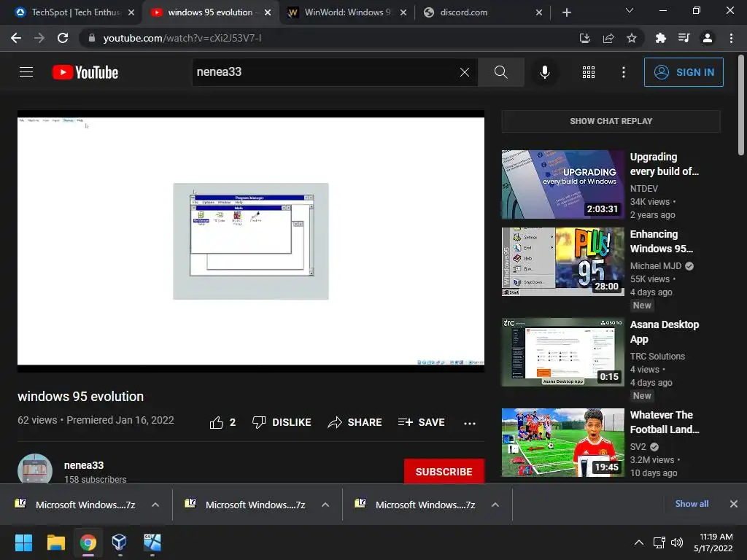View site info via lock icon
The height and width of the screenshot is (560, 747).
click(x=91, y=38)
